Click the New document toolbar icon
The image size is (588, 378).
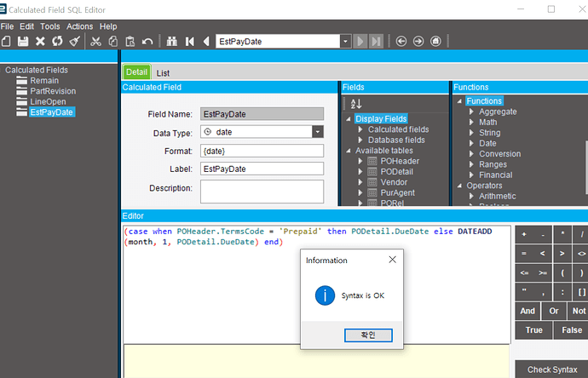coord(7,41)
